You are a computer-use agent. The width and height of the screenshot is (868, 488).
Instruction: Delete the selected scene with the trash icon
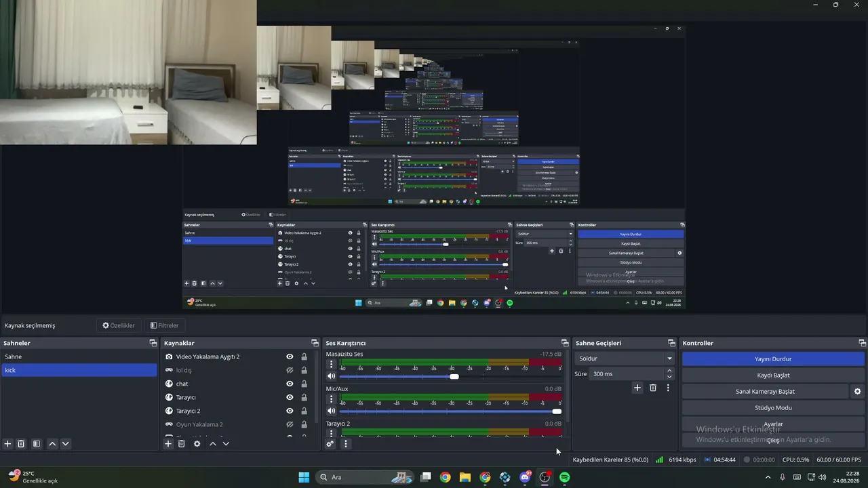tap(21, 444)
